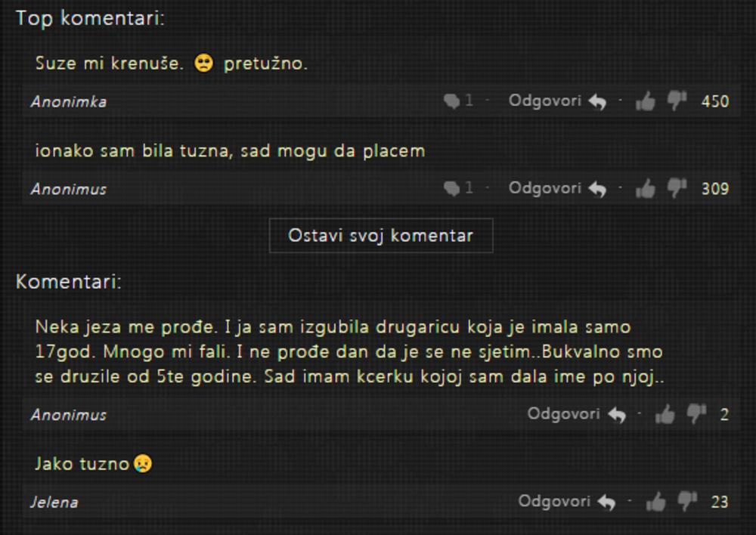
Task: Open replies bubble on Anonimka's comment
Action: pos(458,101)
